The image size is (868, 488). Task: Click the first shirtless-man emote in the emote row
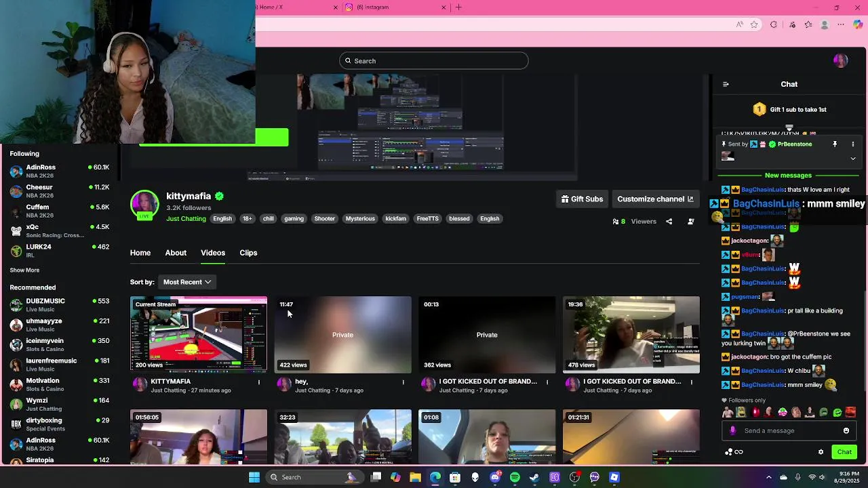tap(728, 412)
